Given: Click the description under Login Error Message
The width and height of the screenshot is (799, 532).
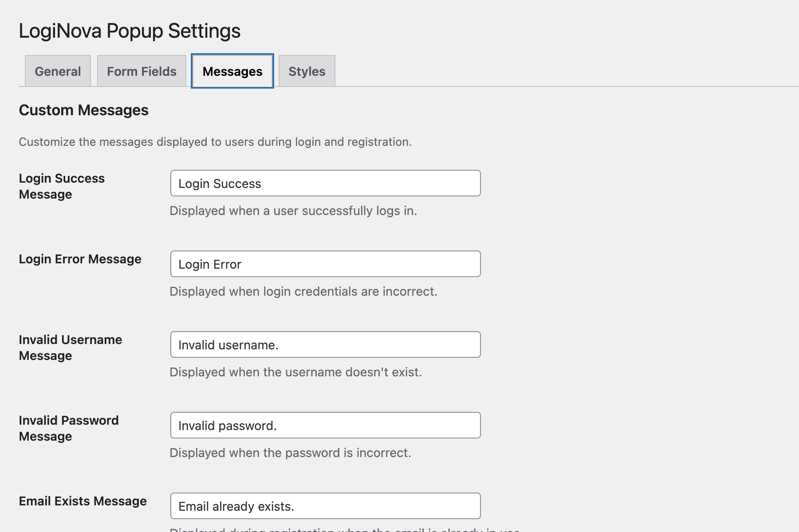Looking at the screenshot, I should [303, 291].
